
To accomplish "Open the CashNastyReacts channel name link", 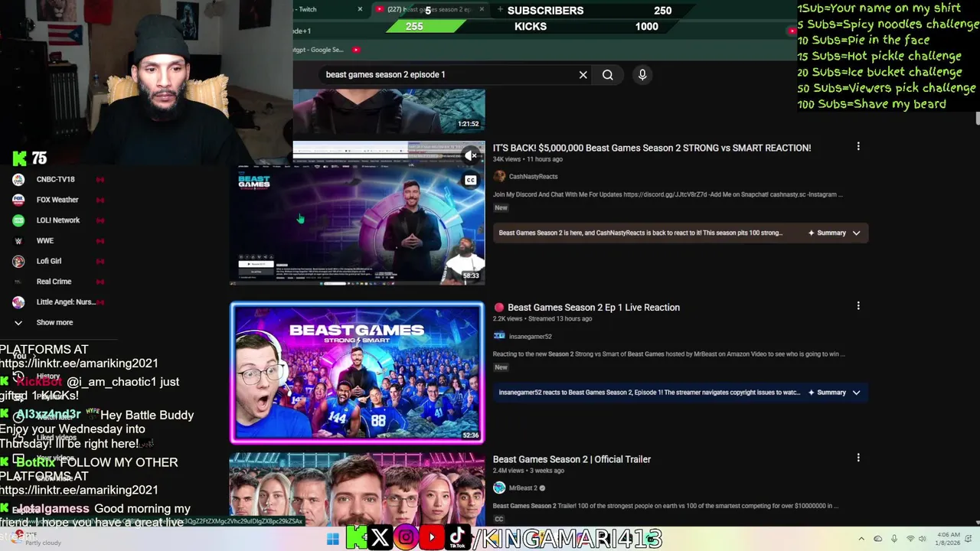I will [533, 177].
